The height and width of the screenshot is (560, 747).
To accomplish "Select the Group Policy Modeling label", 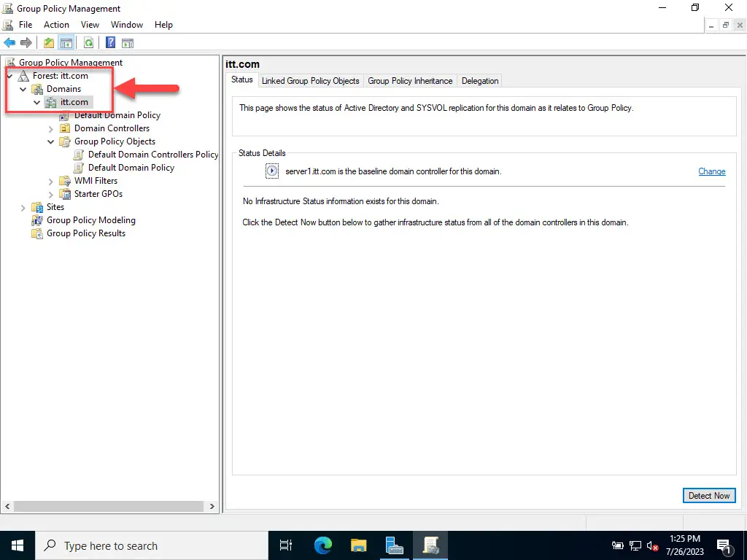I will pos(91,220).
